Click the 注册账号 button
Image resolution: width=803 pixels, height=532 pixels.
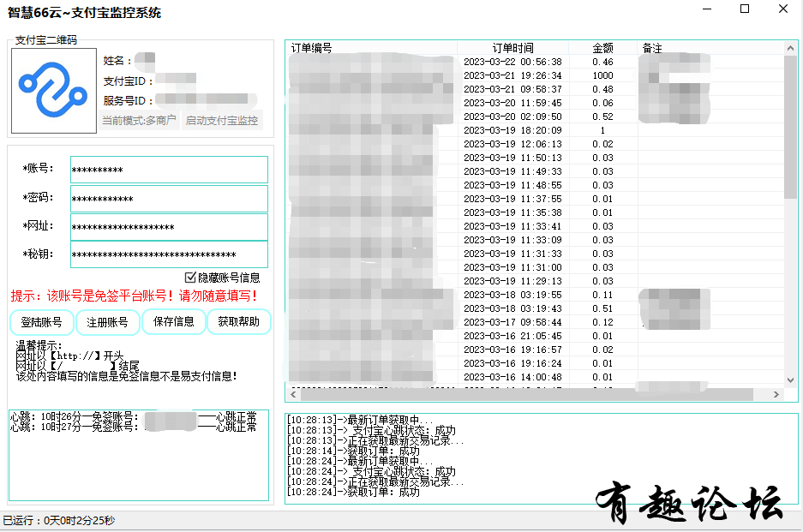click(107, 322)
